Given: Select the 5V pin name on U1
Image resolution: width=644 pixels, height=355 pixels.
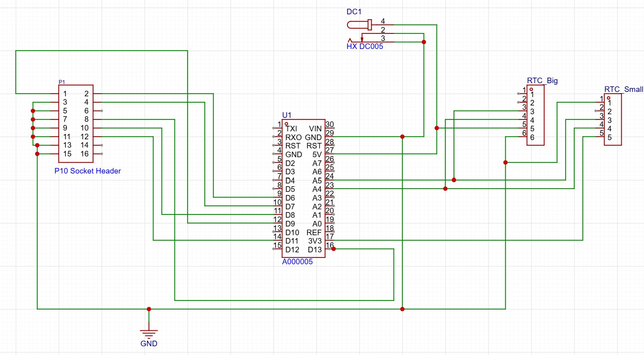Looking at the screenshot, I should pyautogui.click(x=317, y=155).
